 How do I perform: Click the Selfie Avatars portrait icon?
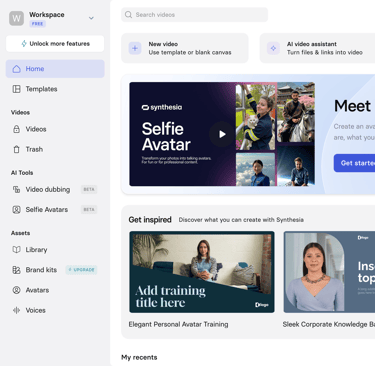click(16, 209)
